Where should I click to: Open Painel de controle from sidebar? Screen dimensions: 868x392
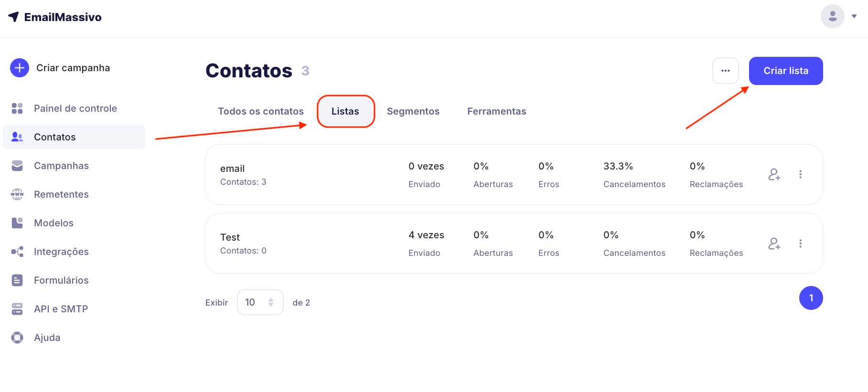75,108
